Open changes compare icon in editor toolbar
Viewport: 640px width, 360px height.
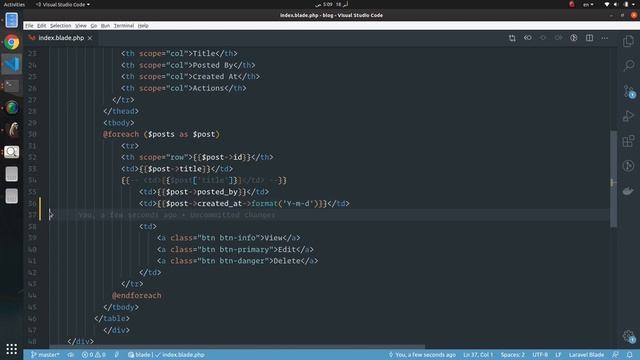point(512,38)
